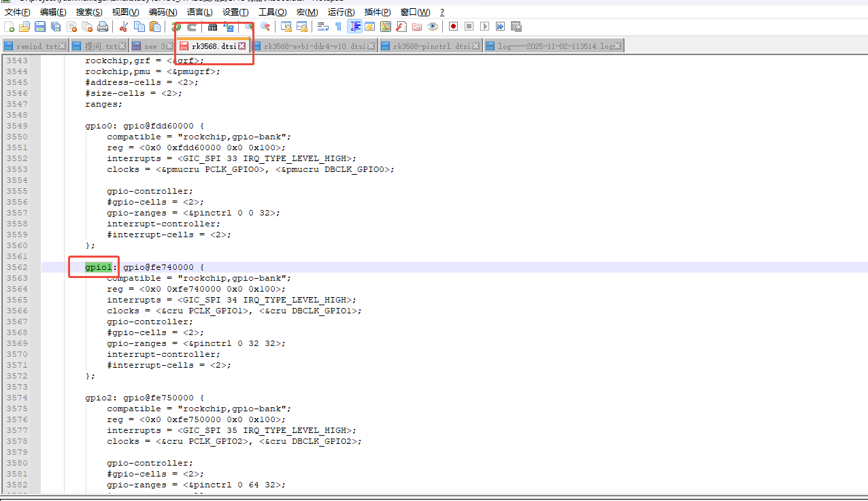This screenshot has width=868, height=501.
Task: Save the current file with the Save icon
Action: point(40,27)
